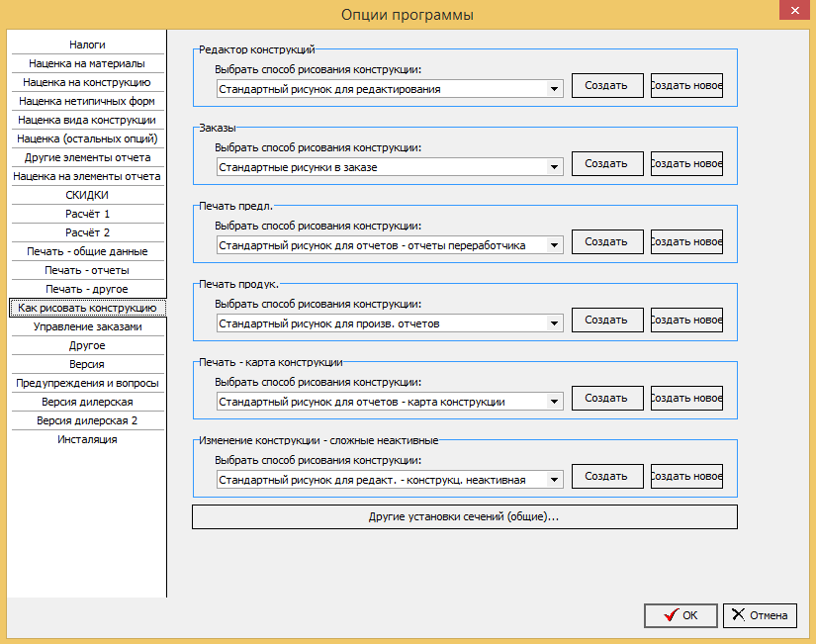Image resolution: width=816 pixels, height=644 pixels.
Task: Select Как рисовать конструкцию entry
Action: point(87,308)
